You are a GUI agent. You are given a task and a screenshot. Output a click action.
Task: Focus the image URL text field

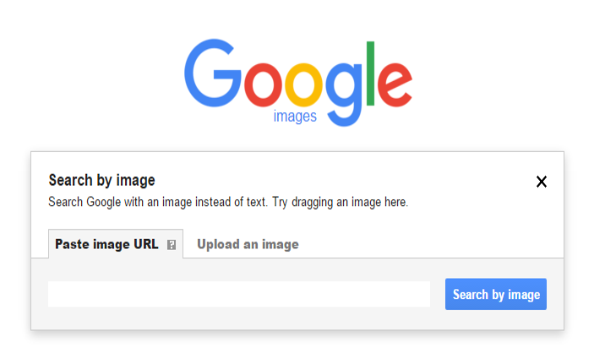coord(239,294)
